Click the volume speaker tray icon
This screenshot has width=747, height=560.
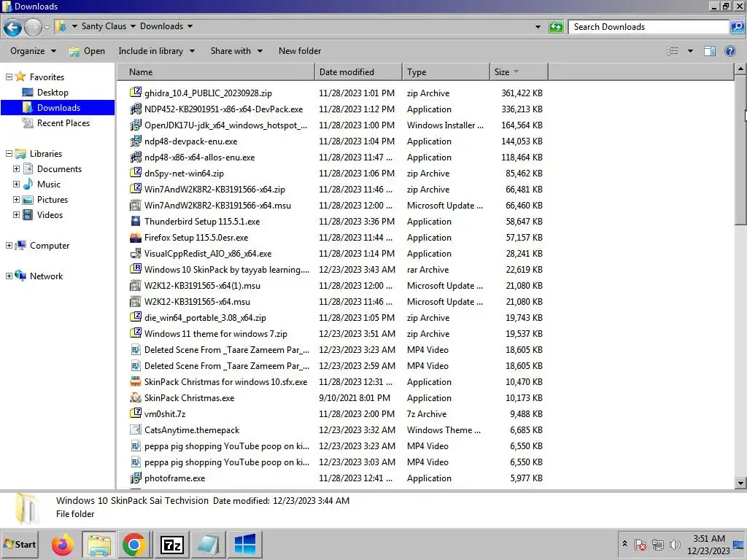675,545
